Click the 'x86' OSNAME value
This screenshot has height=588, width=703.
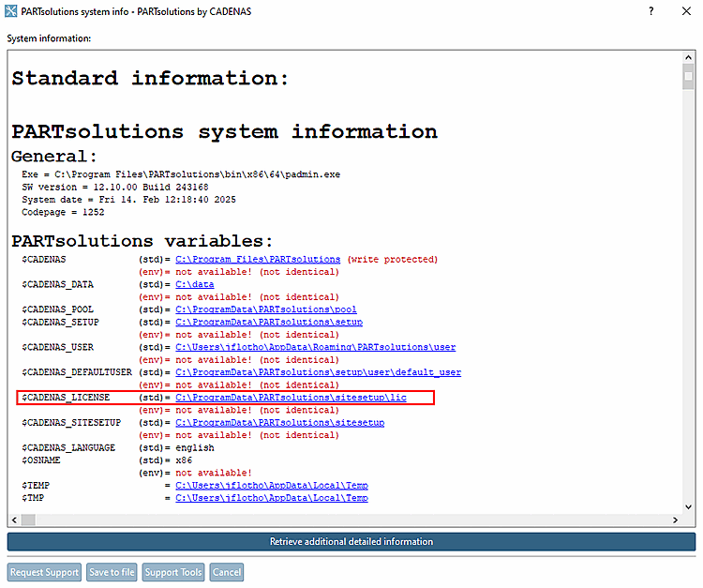[x=184, y=460]
